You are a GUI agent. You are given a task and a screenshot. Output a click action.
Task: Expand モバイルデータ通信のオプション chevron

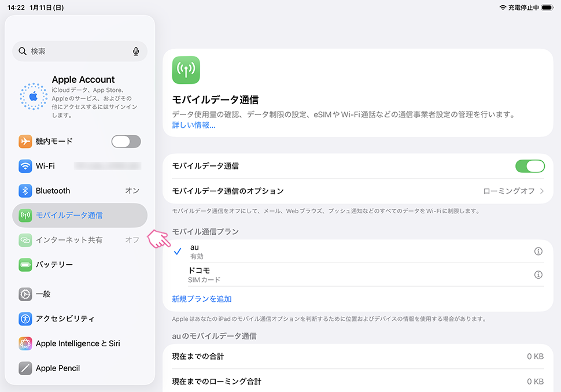tap(542, 191)
